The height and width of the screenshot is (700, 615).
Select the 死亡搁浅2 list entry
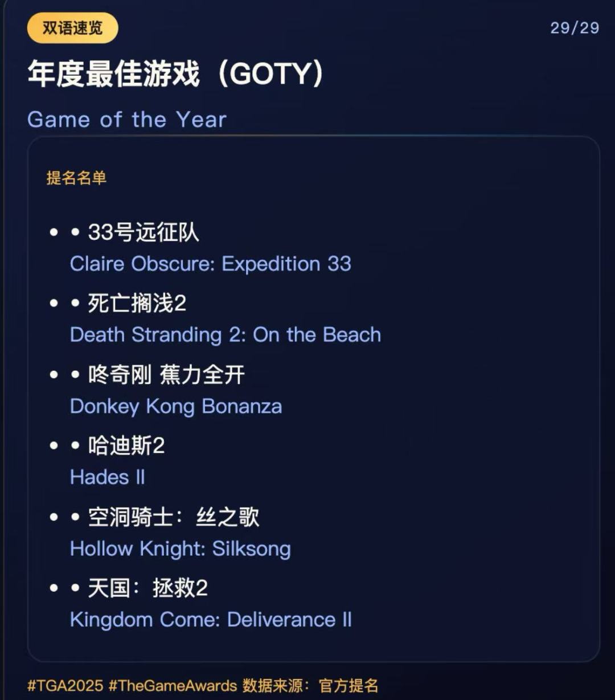pyautogui.click(x=137, y=304)
